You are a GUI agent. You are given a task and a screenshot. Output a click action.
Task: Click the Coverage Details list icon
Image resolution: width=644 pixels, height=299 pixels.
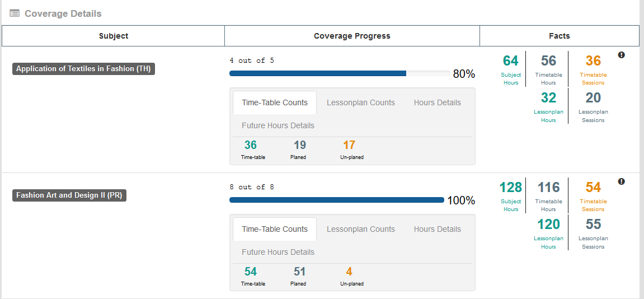pyautogui.click(x=15, y=13)
